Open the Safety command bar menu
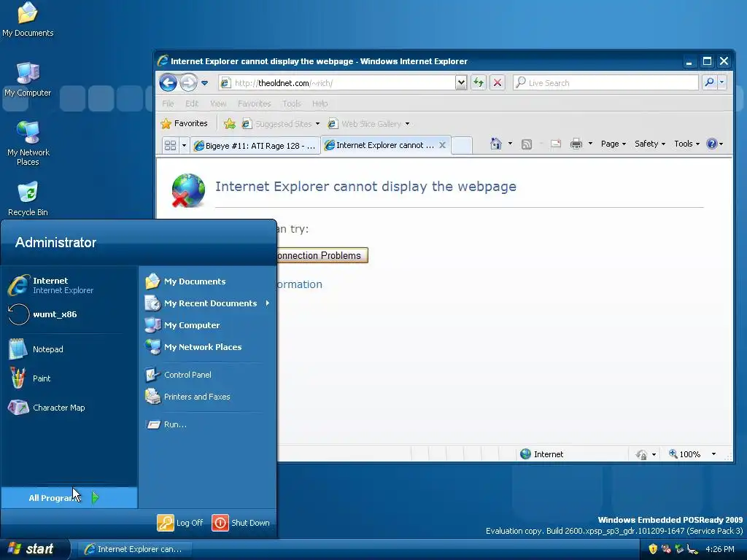747x560 pixels. tap(650, 144)
